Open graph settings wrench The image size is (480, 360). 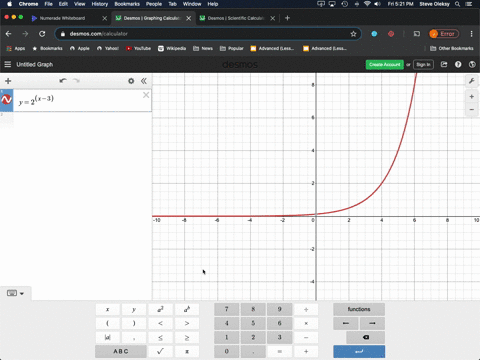[x=472, y=81]
